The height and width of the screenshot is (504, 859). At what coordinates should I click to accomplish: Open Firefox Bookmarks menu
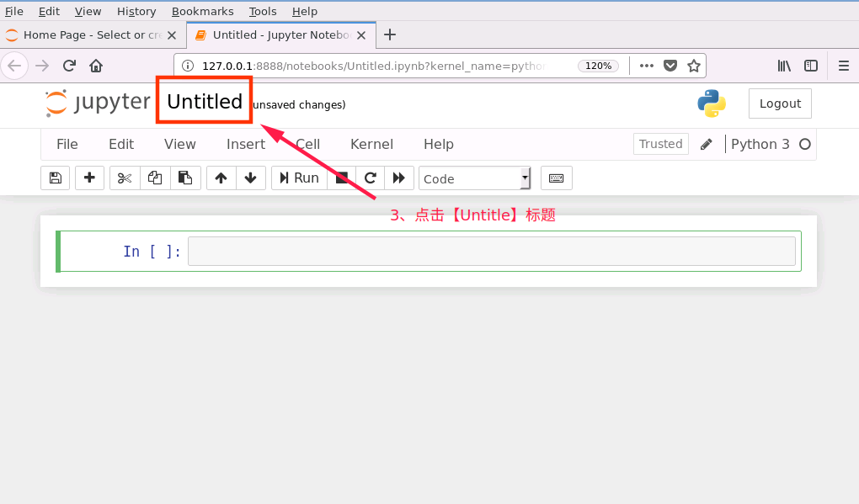203,12
